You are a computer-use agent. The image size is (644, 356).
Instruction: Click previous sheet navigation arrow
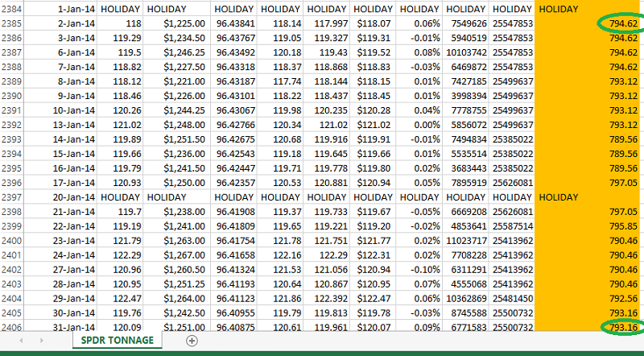coord(21,341)
